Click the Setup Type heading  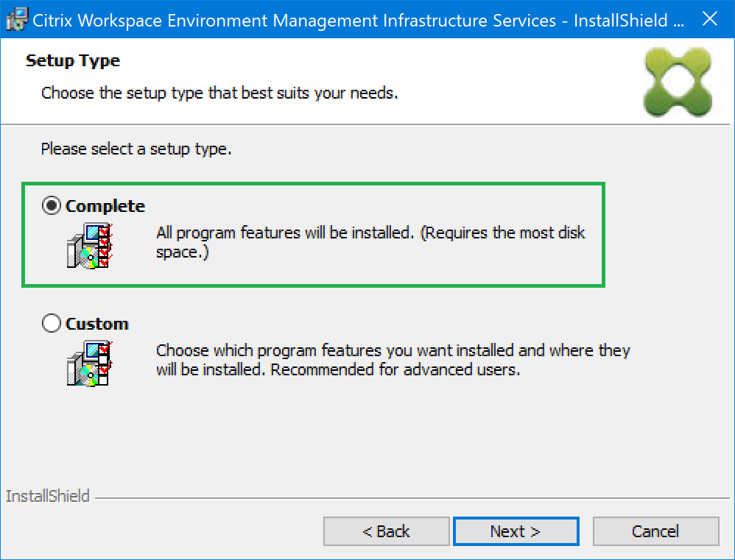point(73,60)
